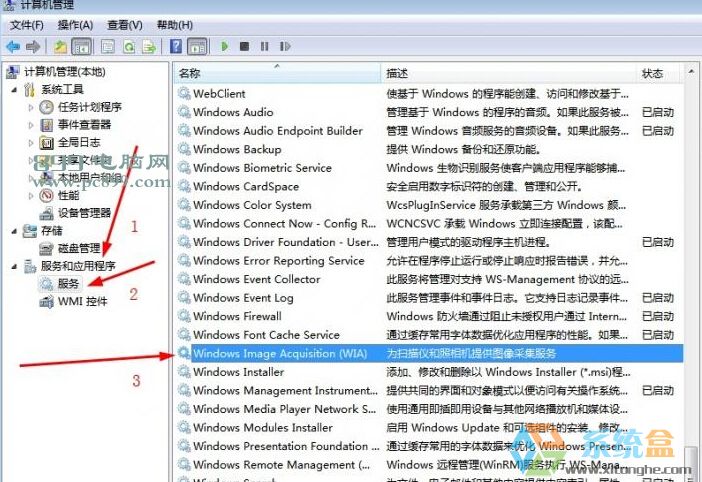Screen dimensions: 702x482
Task: Collapse the 存储 tree node
Action: (14, 231)
